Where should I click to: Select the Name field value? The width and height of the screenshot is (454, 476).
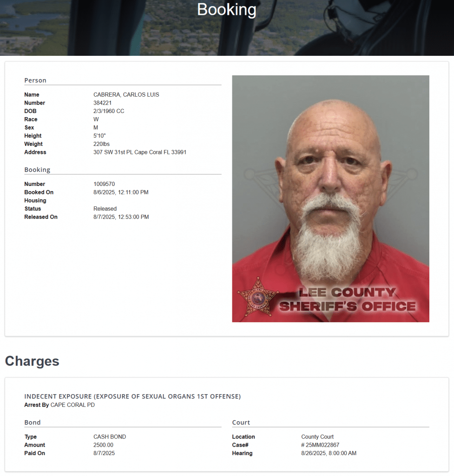[126, 95]
